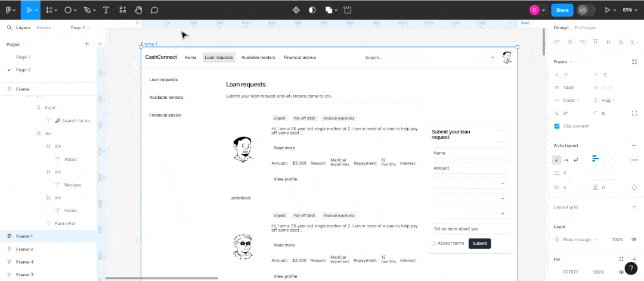
Task: Click the Submit button in loan form
Action: point(479,243)
